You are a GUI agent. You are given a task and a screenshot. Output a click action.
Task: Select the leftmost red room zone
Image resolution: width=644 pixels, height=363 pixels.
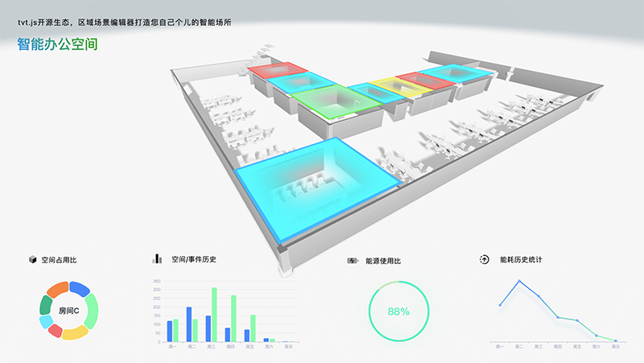pyautogui.click(x=278, y=70)
